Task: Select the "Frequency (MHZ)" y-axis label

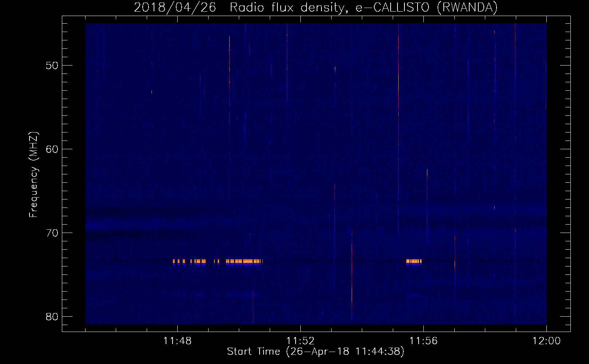Action: coord(33,174)
